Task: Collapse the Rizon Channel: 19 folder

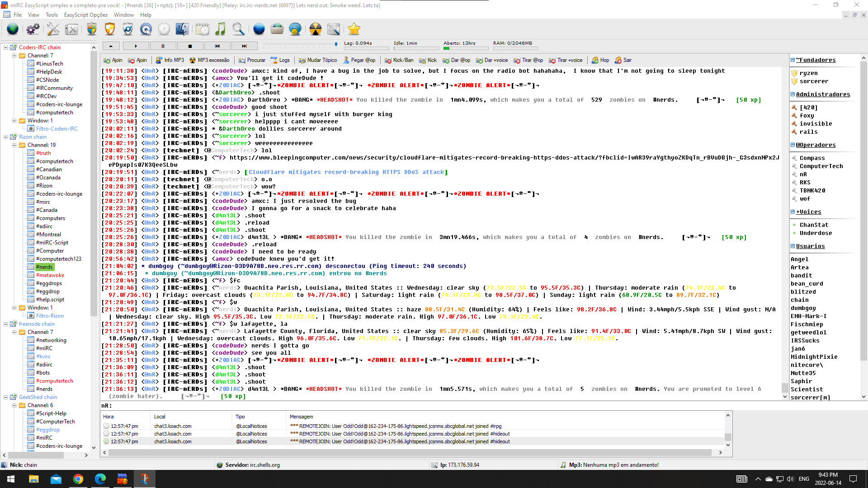Action: [14, 145]
